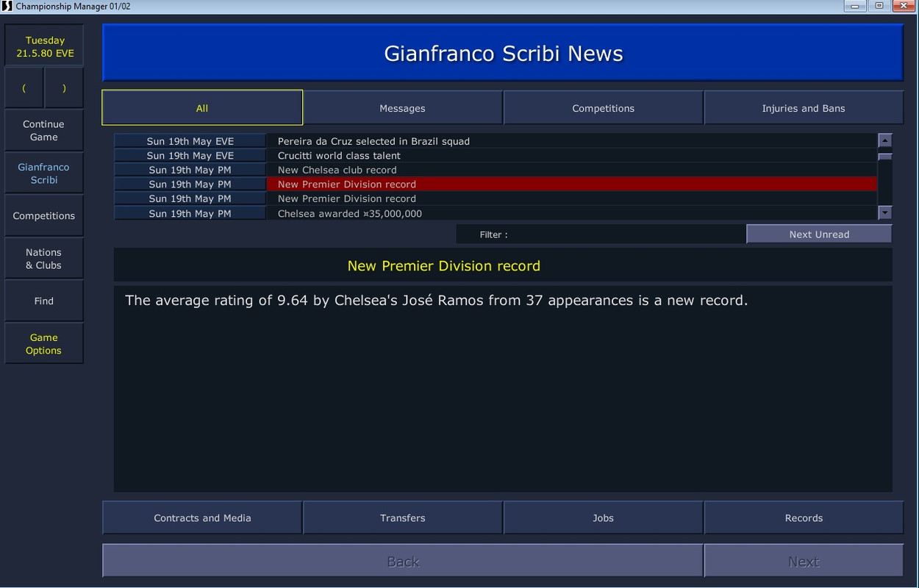Screen dimensions: 919x588
Task: Open the Jobs section
Action: 604,518
